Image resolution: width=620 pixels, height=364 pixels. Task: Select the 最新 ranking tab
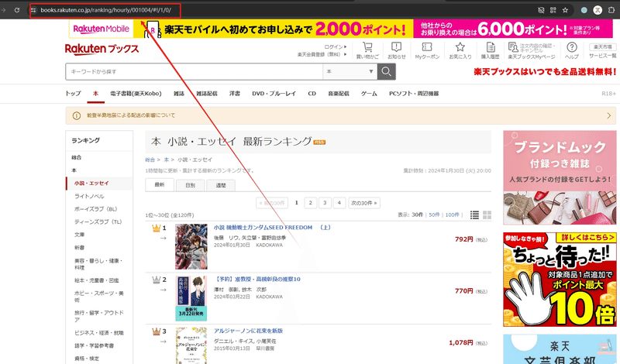point(160,184)
